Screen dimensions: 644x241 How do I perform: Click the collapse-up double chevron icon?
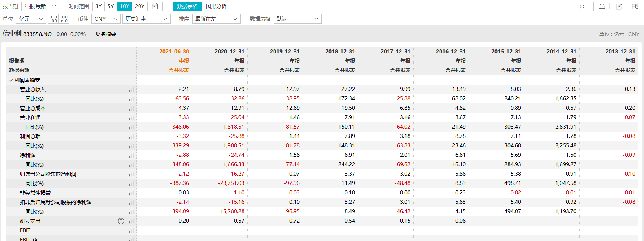point(582,6)
